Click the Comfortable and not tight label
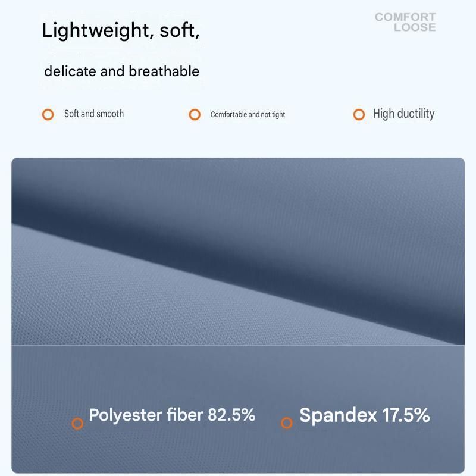The width and height of the screenshot is (476, 476). coord(248,114)
